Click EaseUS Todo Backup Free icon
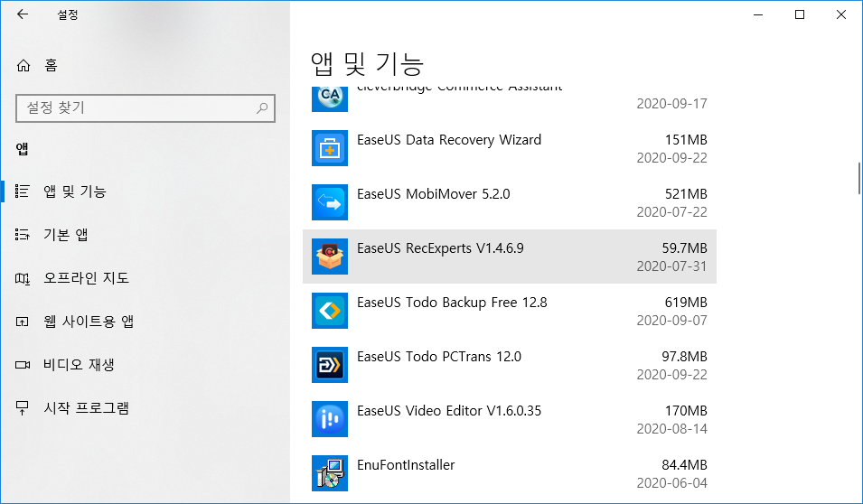This screenshot has width=863, height=504. (330, 311)
